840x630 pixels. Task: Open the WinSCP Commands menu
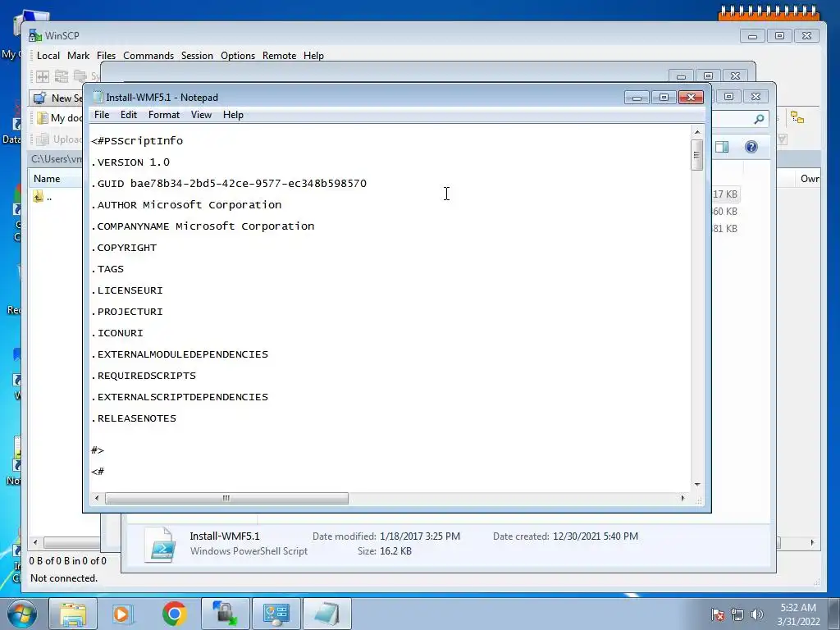148,56
